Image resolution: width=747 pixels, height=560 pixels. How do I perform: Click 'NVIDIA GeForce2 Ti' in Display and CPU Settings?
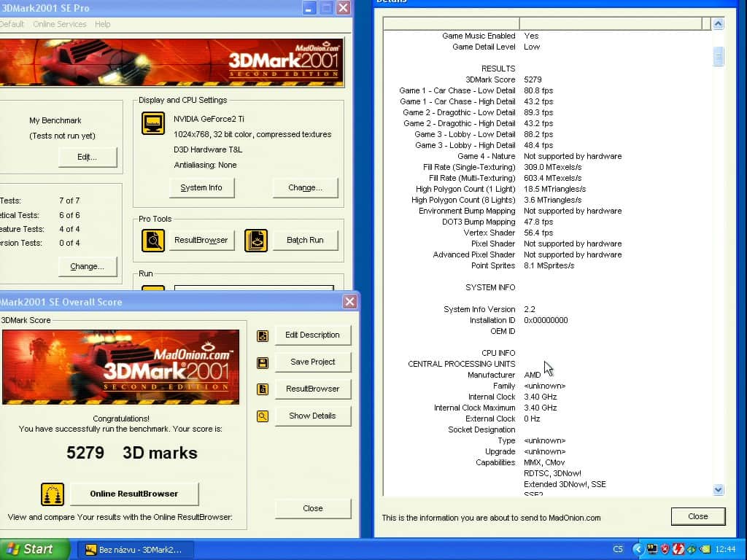point(209,119)
